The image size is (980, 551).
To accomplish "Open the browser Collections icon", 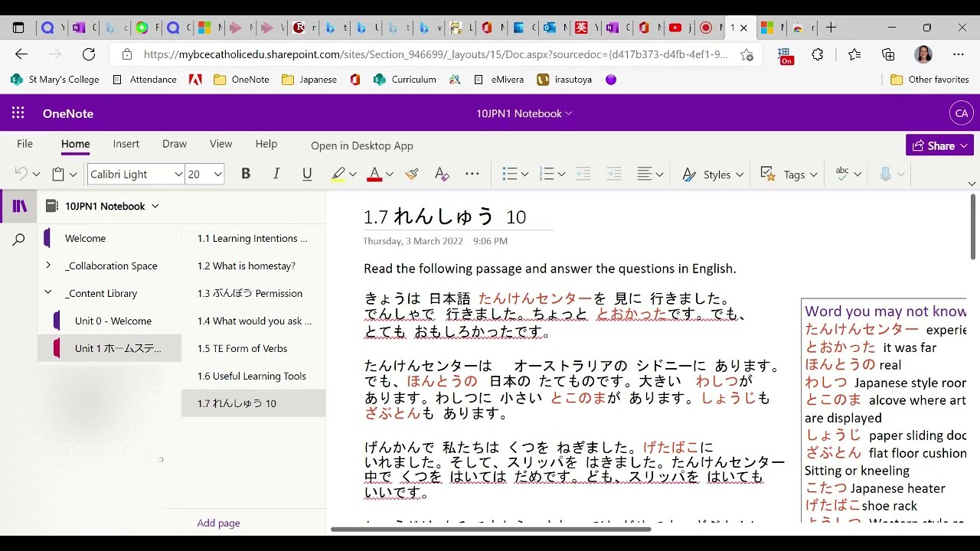I will point(888,54).
